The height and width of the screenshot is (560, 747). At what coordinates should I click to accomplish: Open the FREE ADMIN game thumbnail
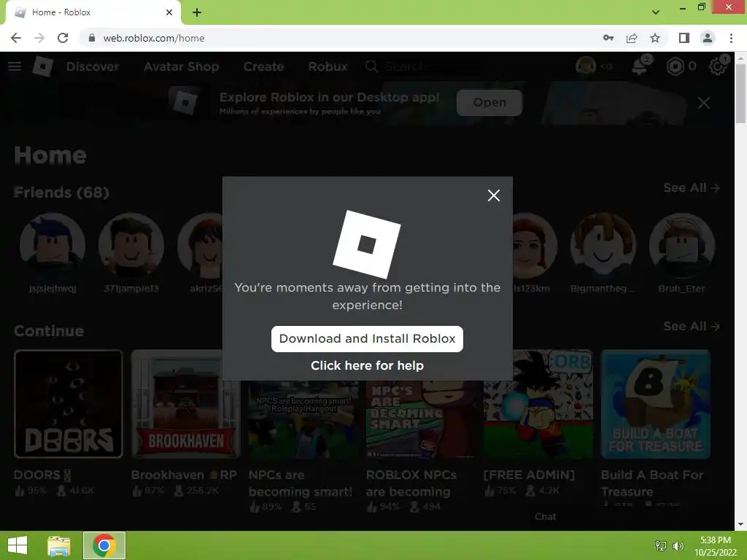pos(538,404)
